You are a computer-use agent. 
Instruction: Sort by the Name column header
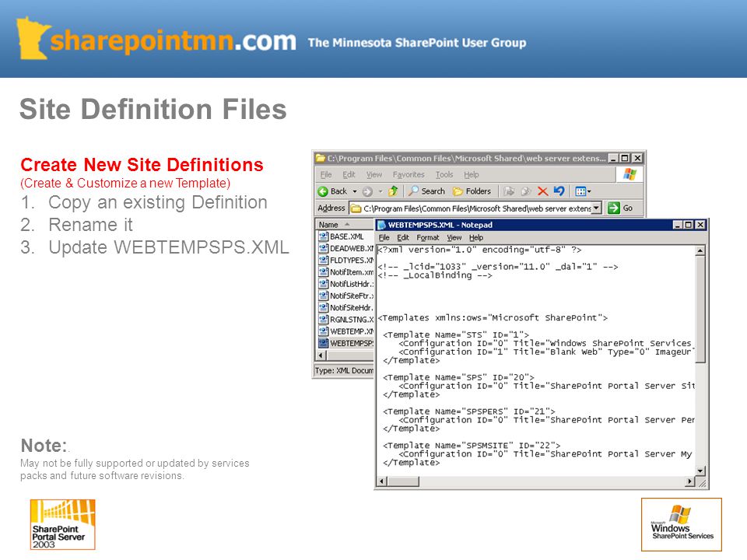pos(345,225)
